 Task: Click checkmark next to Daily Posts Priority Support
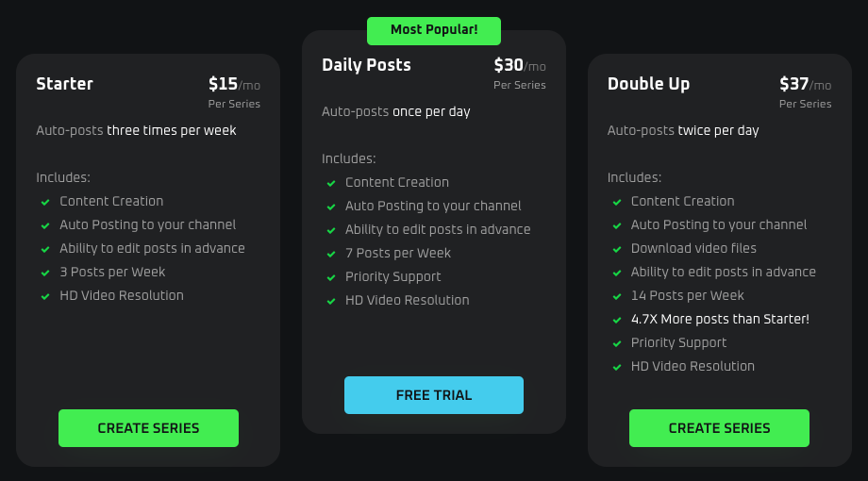click(331, 277)
